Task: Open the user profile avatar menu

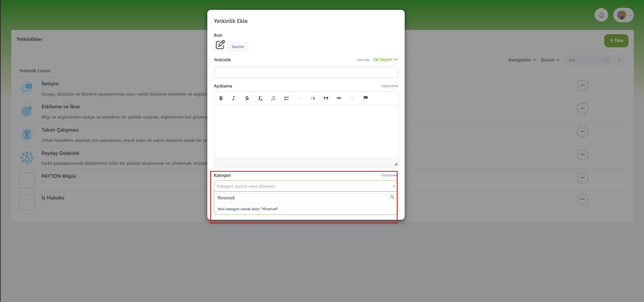Action: [623, 15]
